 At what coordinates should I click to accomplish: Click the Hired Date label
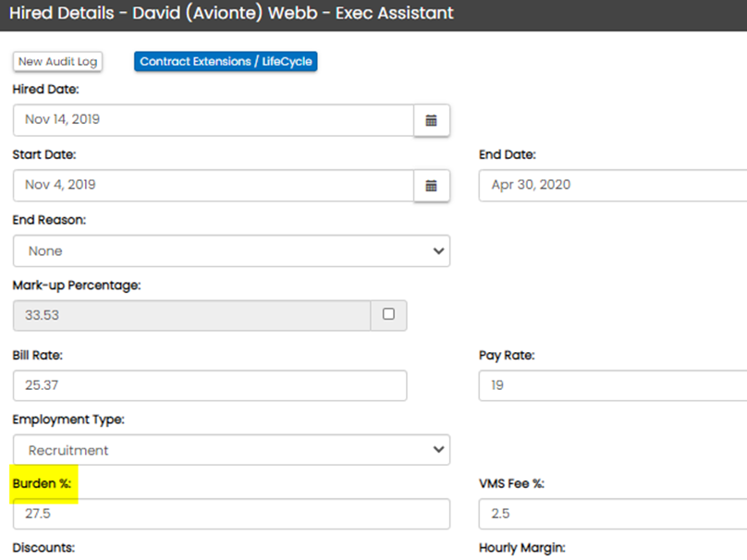click(45, 90)
